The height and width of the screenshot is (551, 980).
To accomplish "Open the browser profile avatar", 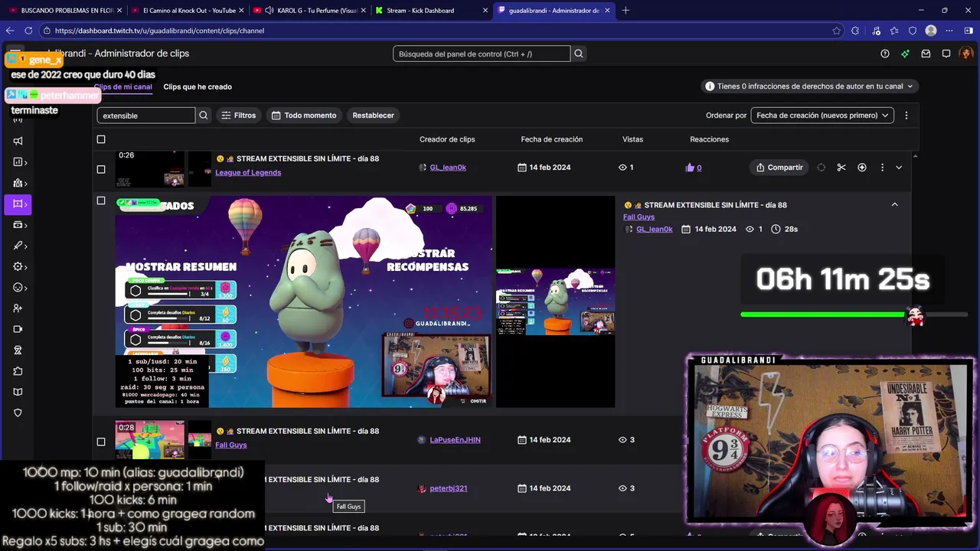I will [931, 31].
